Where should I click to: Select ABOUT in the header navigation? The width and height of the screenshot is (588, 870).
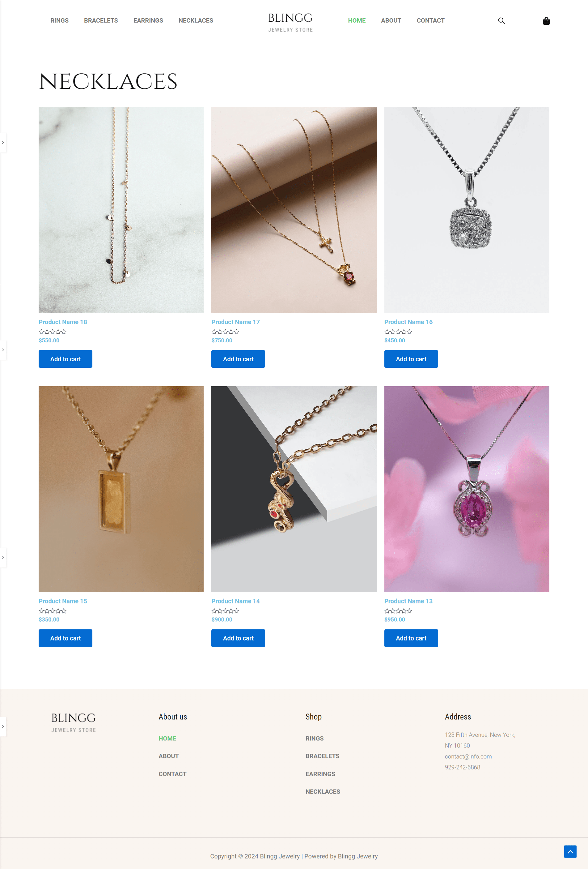tap(391, 21)
